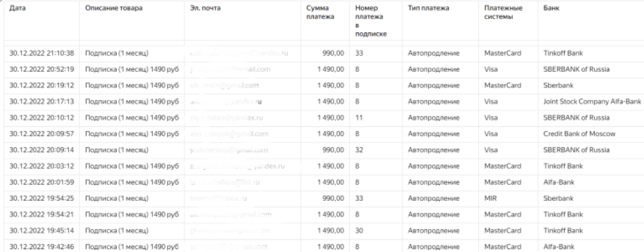
Task: Click MasterCard in the 20:19:12 row
Action: [502, 85]
